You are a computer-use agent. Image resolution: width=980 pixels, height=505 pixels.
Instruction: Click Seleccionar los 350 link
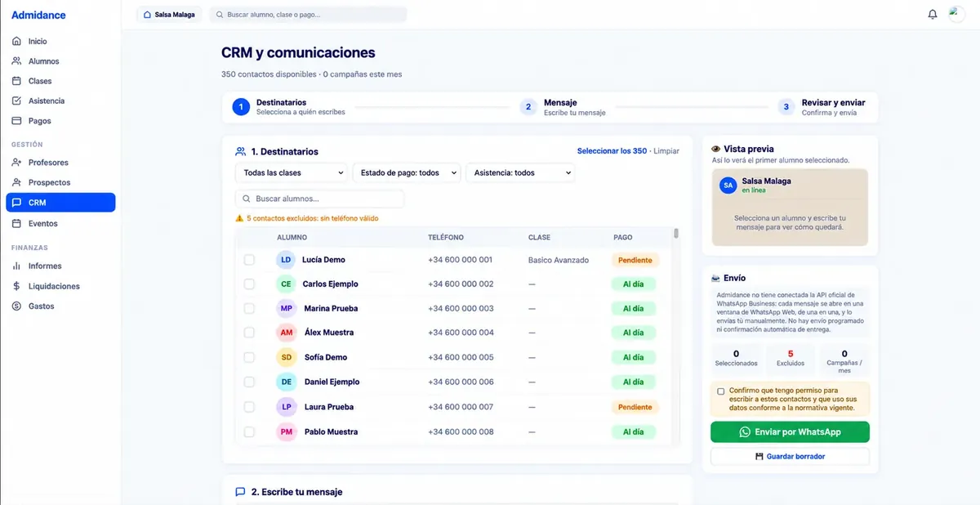click(612, 151)
